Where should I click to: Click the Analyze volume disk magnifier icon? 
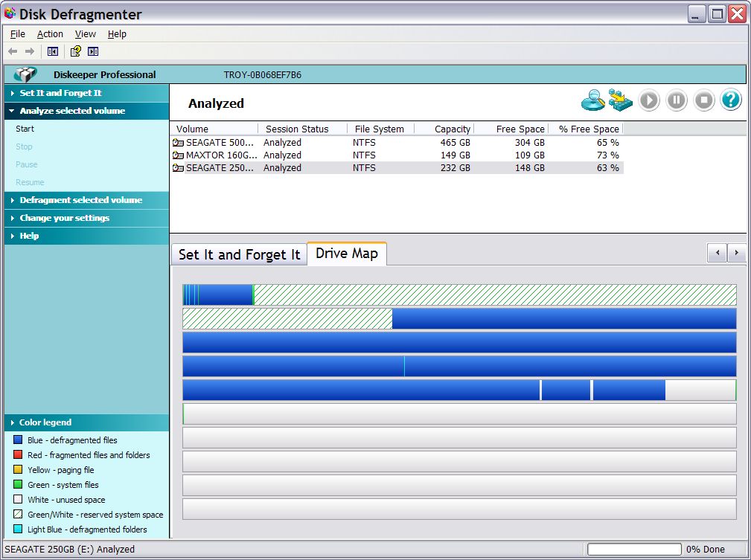[x=592, y=100]
